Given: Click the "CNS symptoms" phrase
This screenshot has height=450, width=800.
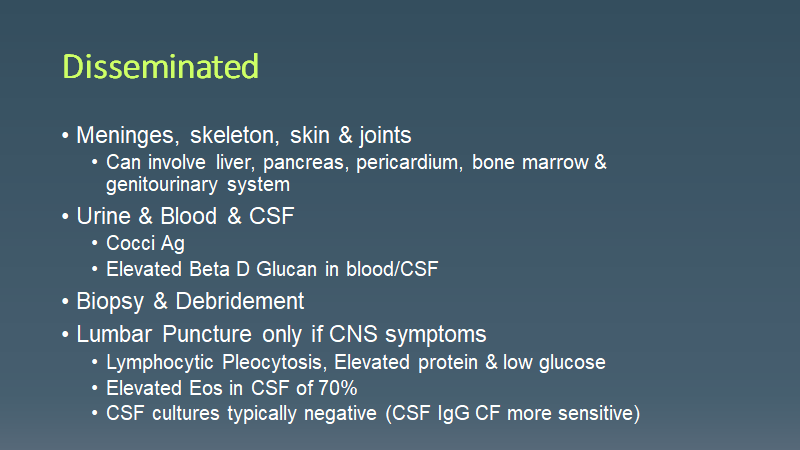Looking at the screenshot, I should pos(410,333).
